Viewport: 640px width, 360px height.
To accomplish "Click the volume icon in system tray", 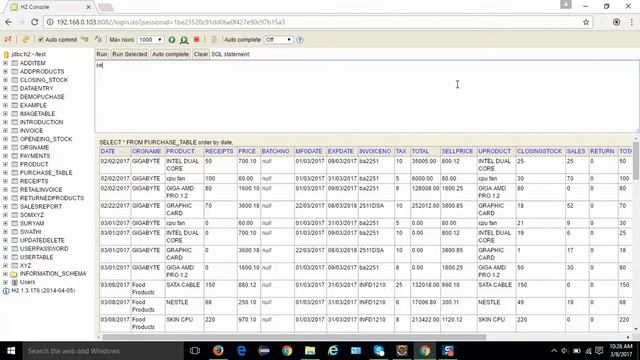I will coord(565,351).
